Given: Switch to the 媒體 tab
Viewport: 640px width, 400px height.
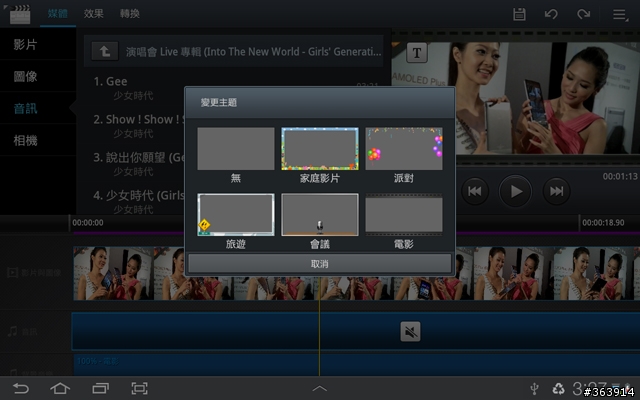Looking at the screenshot, I should pyautogui.click(x=58, y=13).
